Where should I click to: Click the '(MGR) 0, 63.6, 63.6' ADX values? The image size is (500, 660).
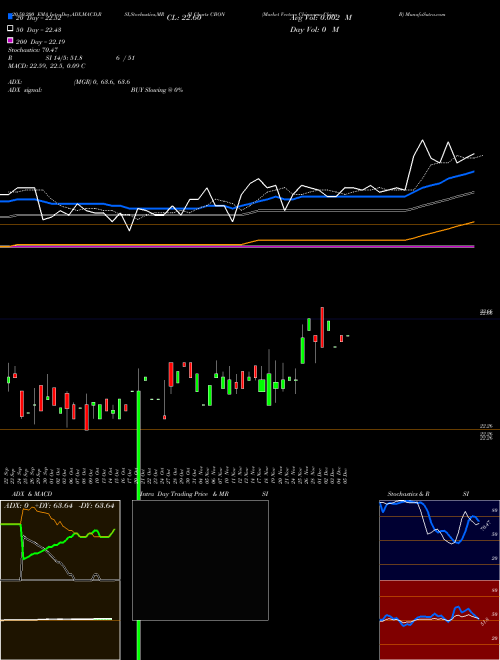pyautogui.click(x=102, y=82)
